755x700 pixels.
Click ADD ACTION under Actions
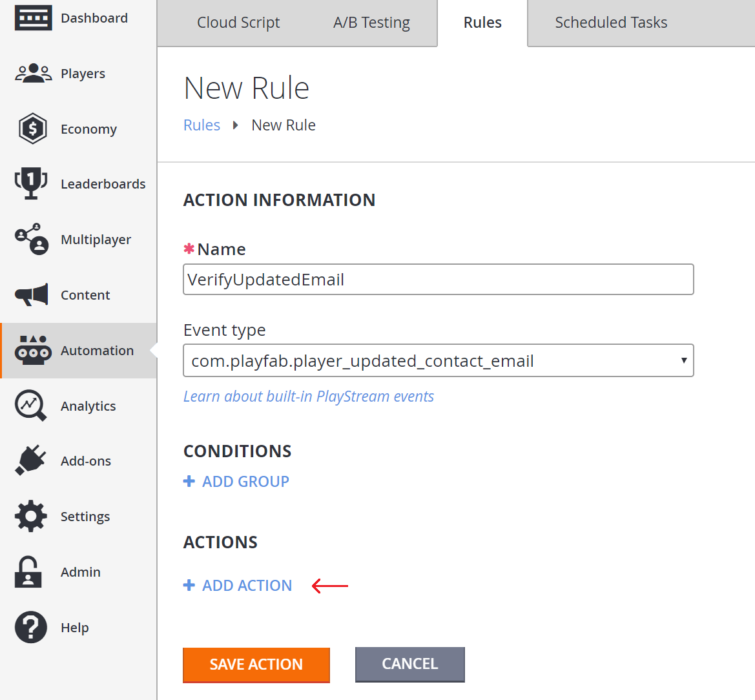pos(237,585)
